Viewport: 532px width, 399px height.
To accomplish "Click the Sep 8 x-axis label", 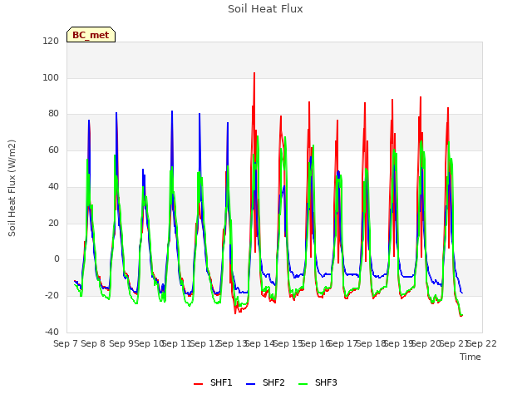I will tap(93, 343).
